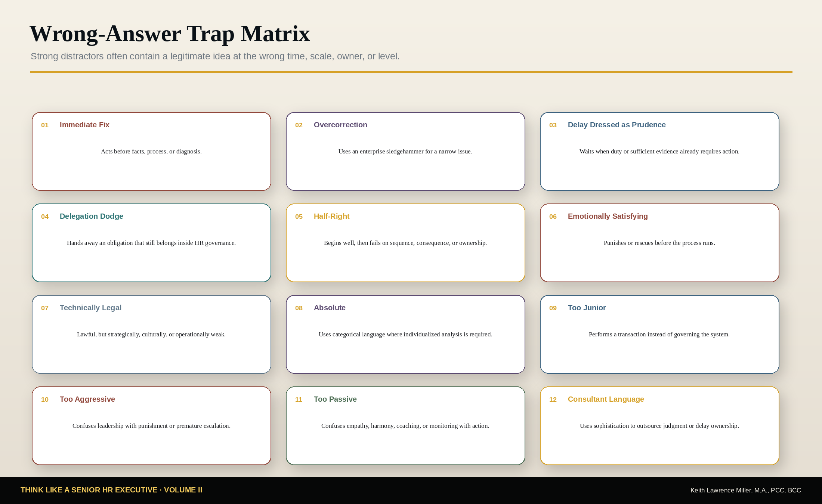Click 'Confuses leadership with punishment' text
This screenshot has height=504, width=822.
(x=151, y=426)
